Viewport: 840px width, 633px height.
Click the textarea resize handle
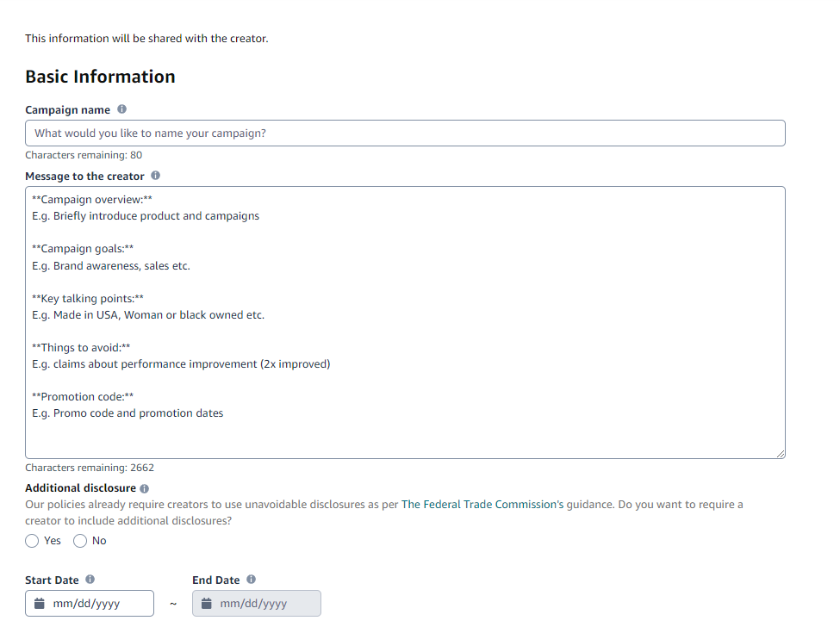click(x=781, y=452)
